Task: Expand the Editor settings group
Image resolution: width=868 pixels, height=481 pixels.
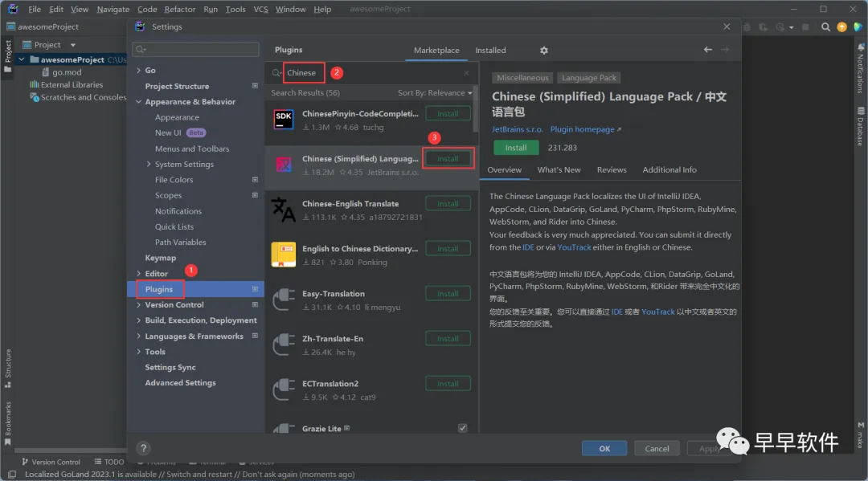Action: (x=138, y=273)
